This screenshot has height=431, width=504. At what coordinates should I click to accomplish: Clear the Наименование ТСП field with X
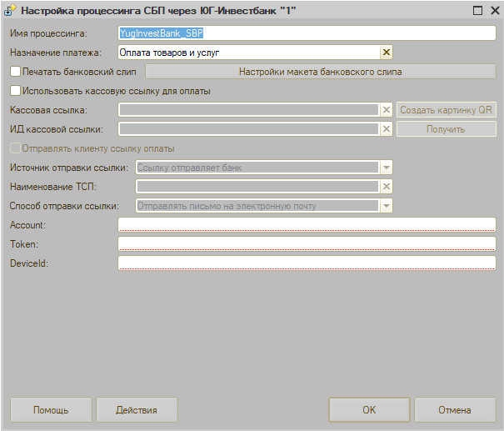click(386, 186)
